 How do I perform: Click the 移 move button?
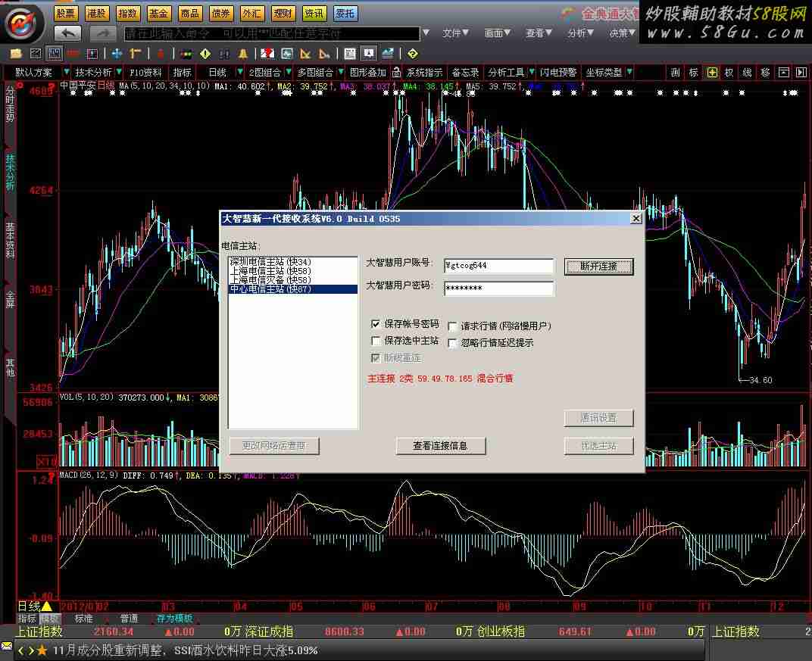click(765, 73)
